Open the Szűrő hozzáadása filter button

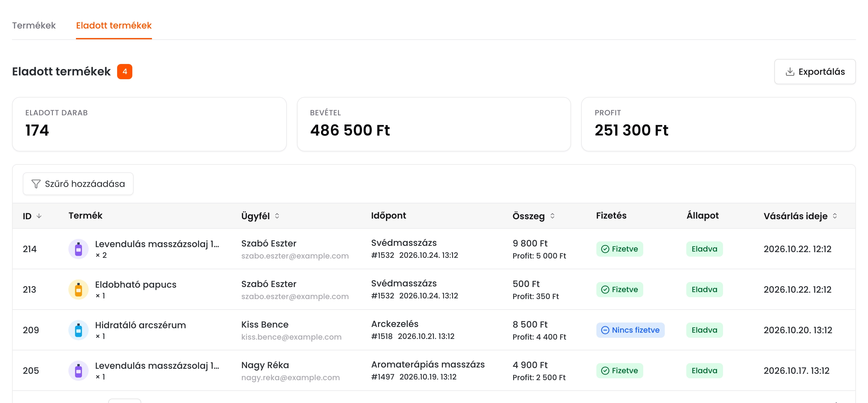click(x=78, y=184)
